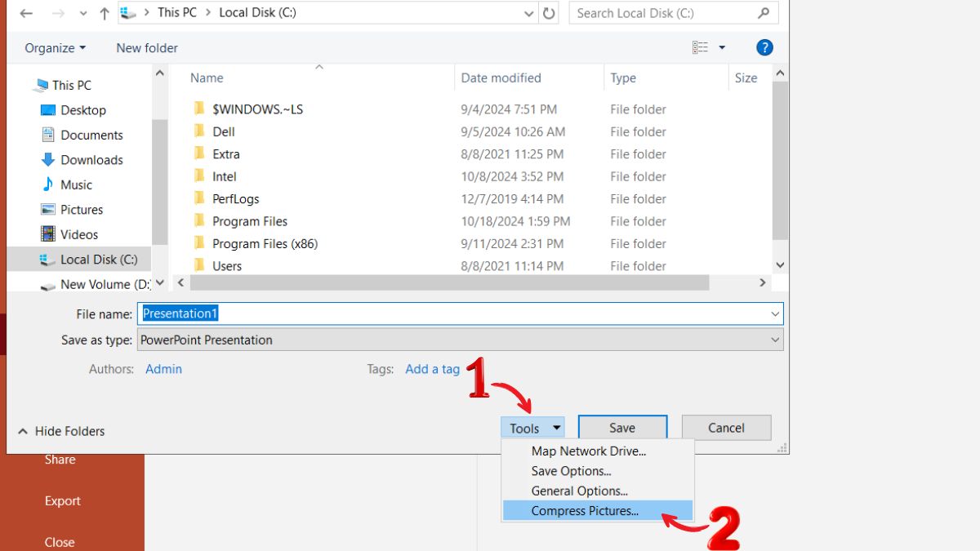The height and width of the screenshot is (551, 980).
Task: Select the Dell folder
Action: (224, 131)
